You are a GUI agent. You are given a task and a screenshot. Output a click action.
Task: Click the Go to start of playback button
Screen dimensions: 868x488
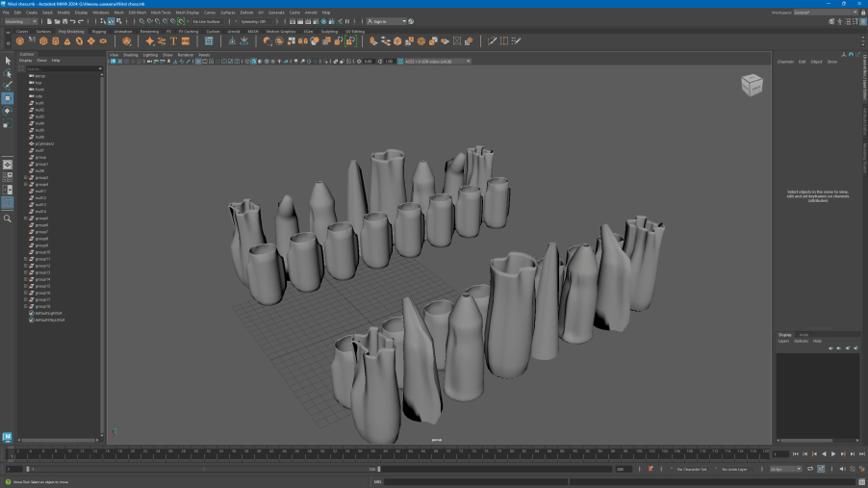(796, 453)
